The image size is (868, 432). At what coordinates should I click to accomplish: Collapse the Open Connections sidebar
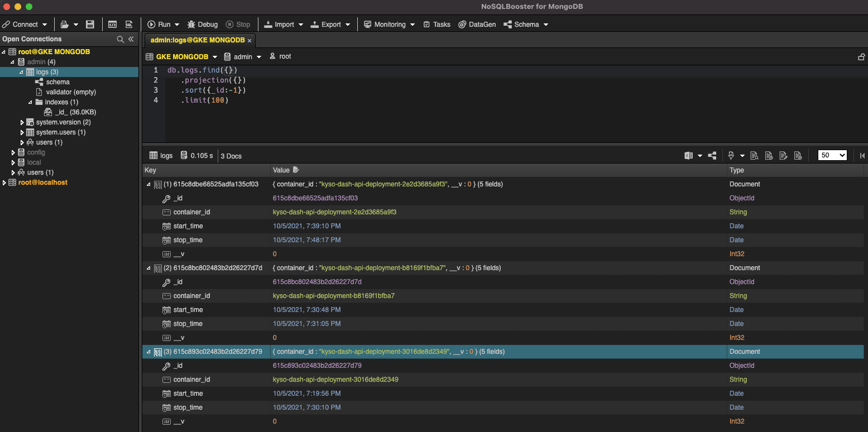click(131, 39)
